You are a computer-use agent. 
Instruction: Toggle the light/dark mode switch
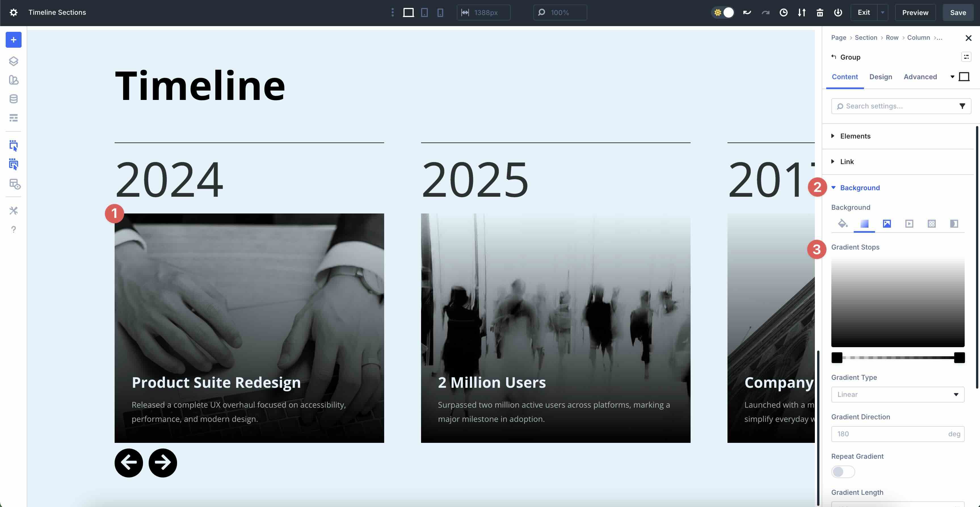pyautogui.click(x=723, y=12)
